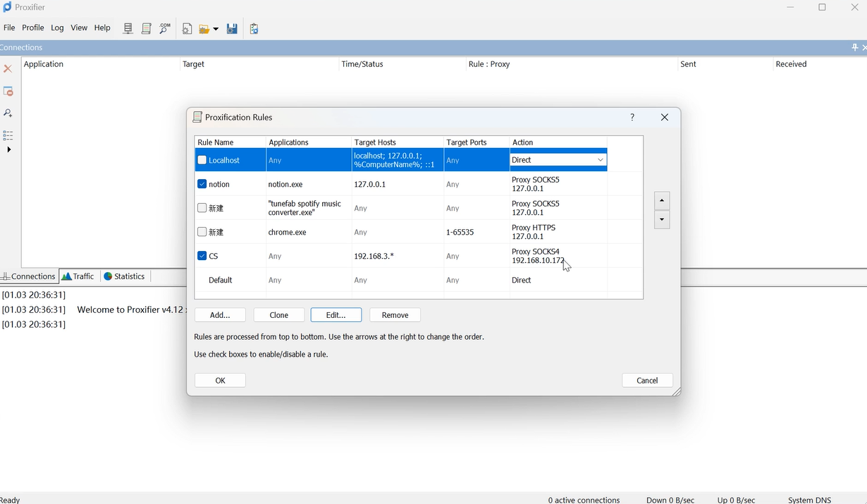This screenshot has height=504, width=867.
Task: Disable the CS rule checkbox
Action: click(202, 256)
